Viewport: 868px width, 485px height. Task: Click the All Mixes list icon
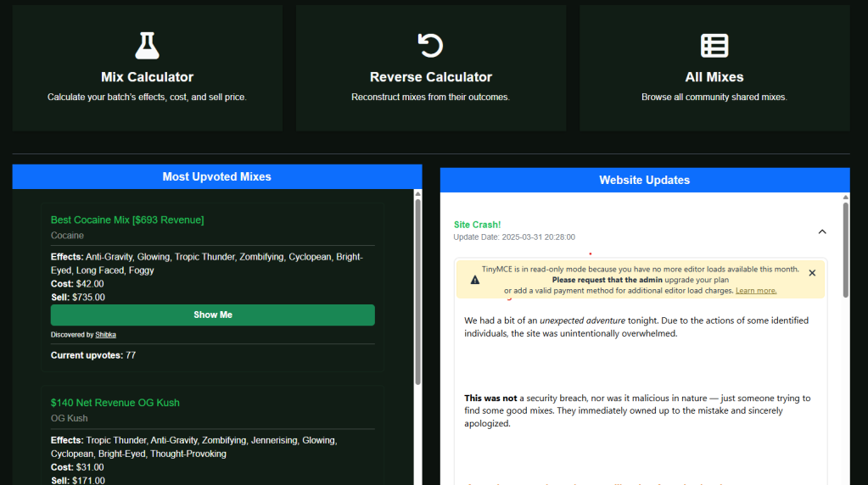714,45
